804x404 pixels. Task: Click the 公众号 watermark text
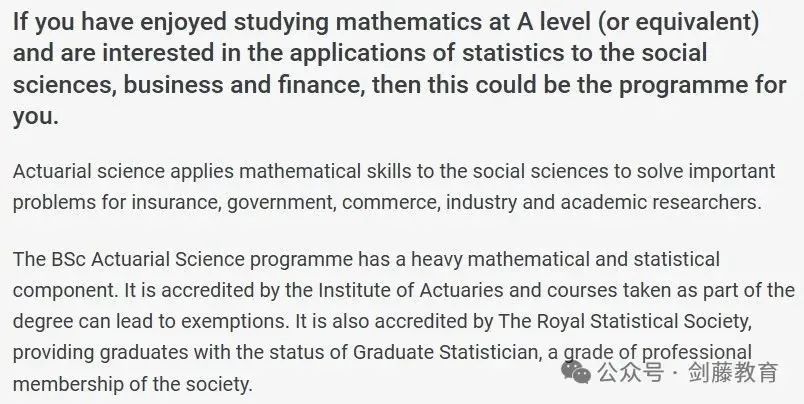point(631,372)
